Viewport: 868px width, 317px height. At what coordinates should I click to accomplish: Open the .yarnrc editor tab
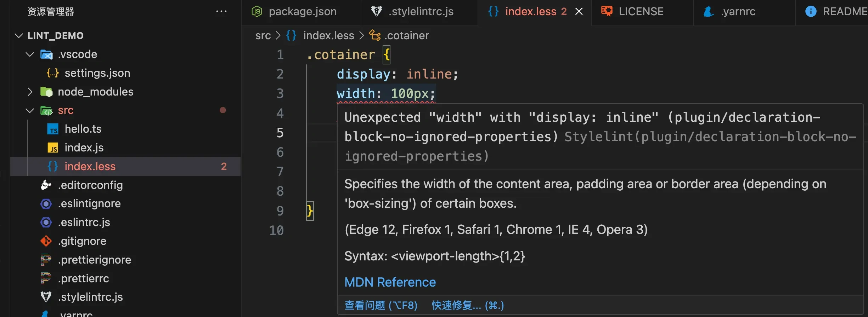[738, 12]
